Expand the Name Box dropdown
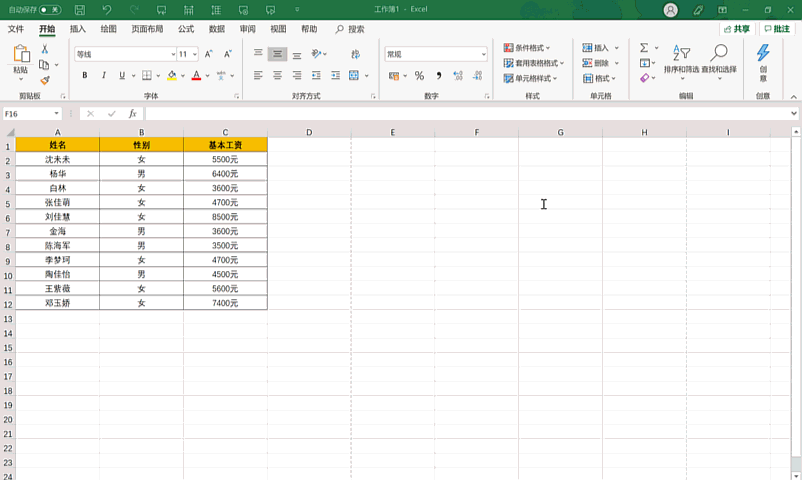 tap(56, 114)
